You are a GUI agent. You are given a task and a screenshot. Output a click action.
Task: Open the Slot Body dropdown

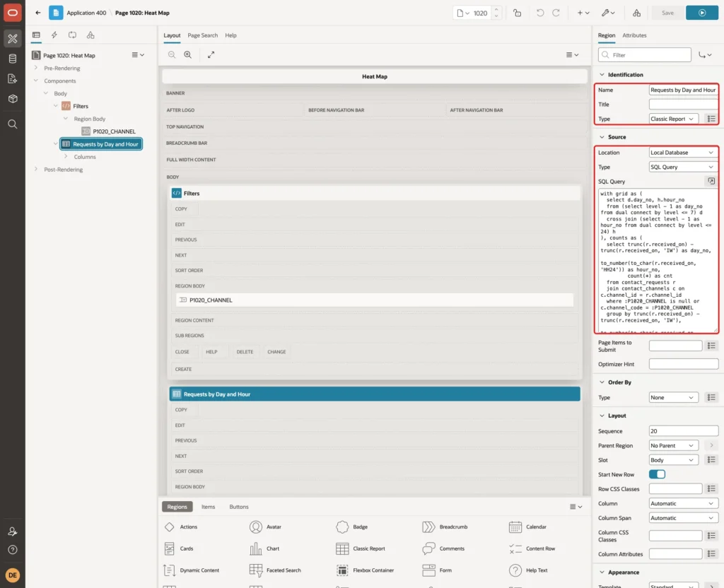[x=673, y=460]
